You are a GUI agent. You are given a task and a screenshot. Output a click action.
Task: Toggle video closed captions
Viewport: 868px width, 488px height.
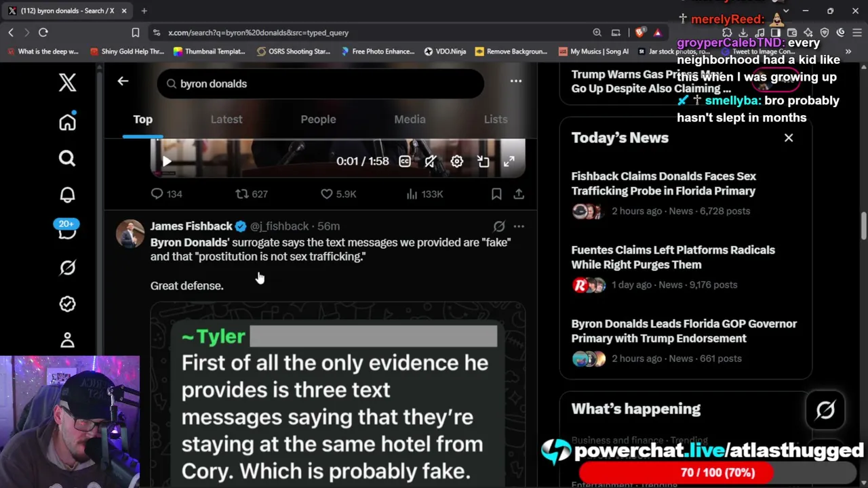point(405,161)
